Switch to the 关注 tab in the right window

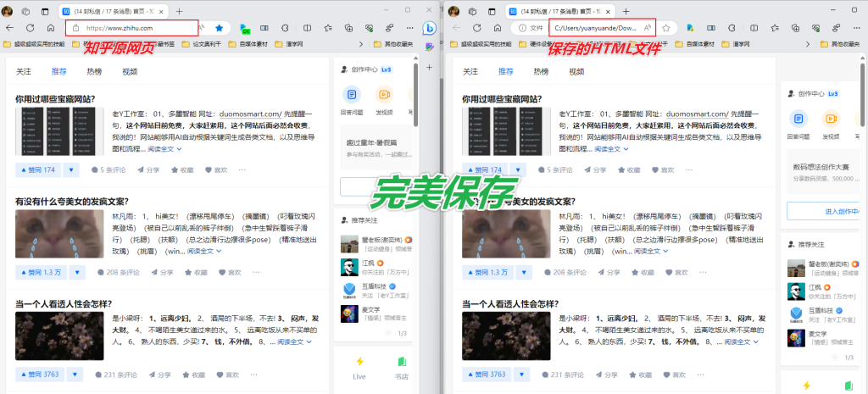(470, 71)
